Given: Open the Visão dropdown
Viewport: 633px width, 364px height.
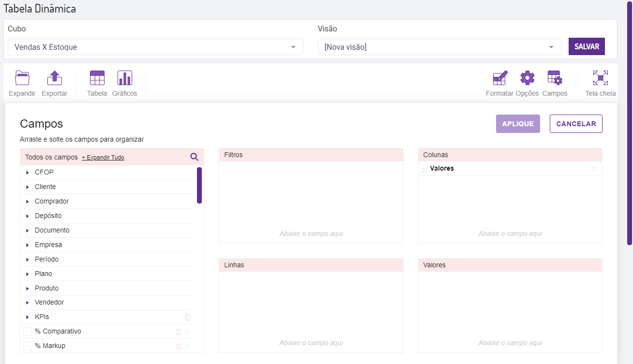Looking at the screenshot, I should point(439,47).
